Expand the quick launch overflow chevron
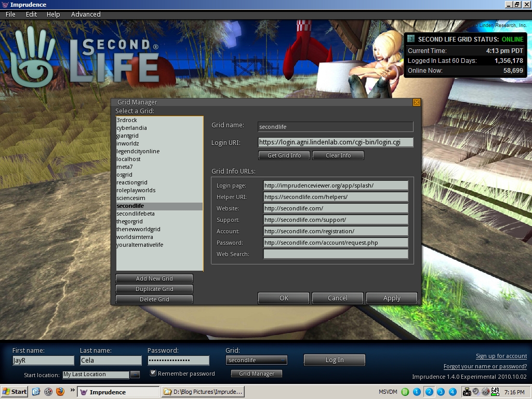Viewport: 532px width, 399px height. click(72, 390)
